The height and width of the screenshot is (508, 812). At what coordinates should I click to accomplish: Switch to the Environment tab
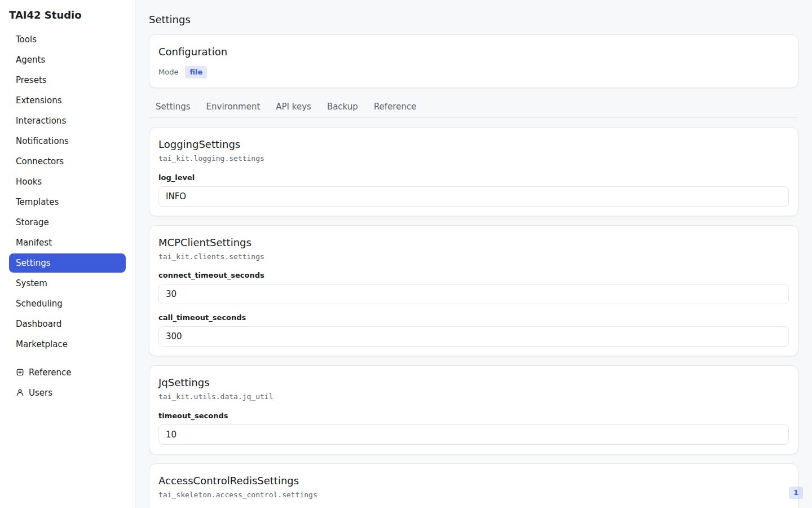(233, 107)
